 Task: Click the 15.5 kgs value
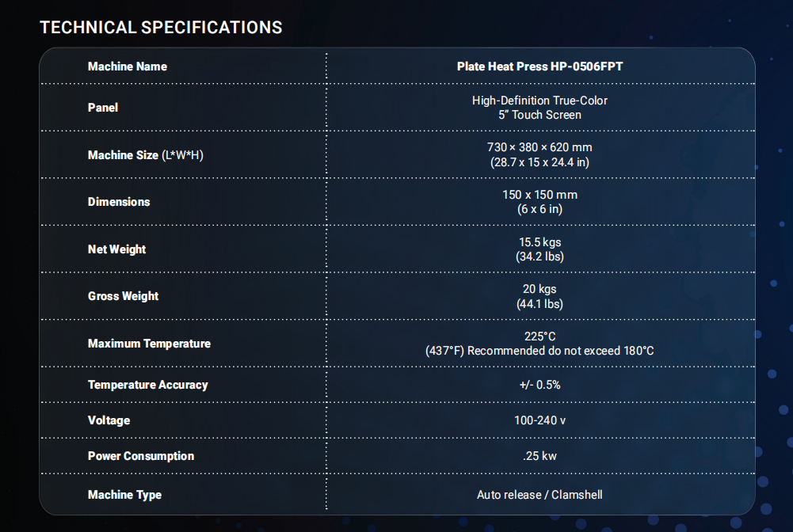[x=539, y=242]
